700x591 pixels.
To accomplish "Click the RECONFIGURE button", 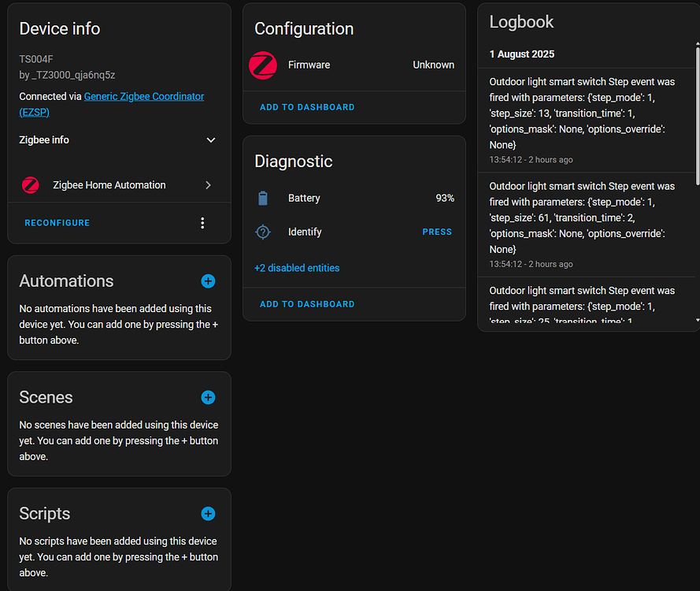I will point(57,222).
